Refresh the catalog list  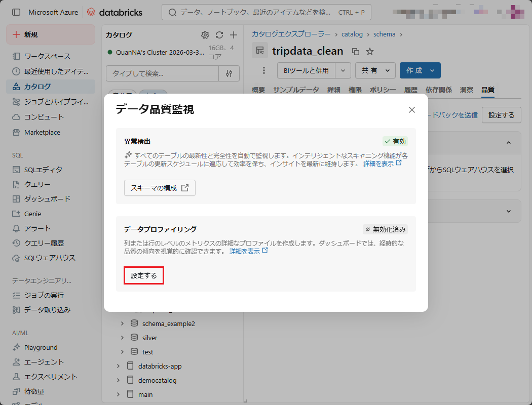coord(219,35)
